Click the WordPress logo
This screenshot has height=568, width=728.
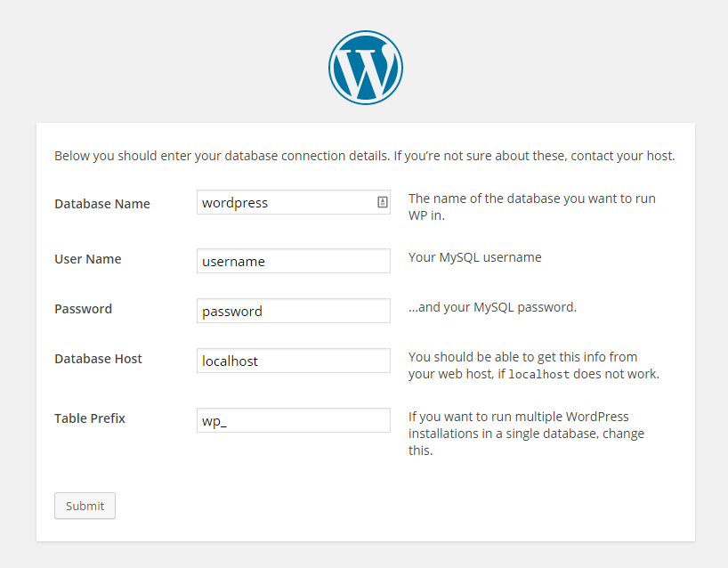click(x=365, y=67)
